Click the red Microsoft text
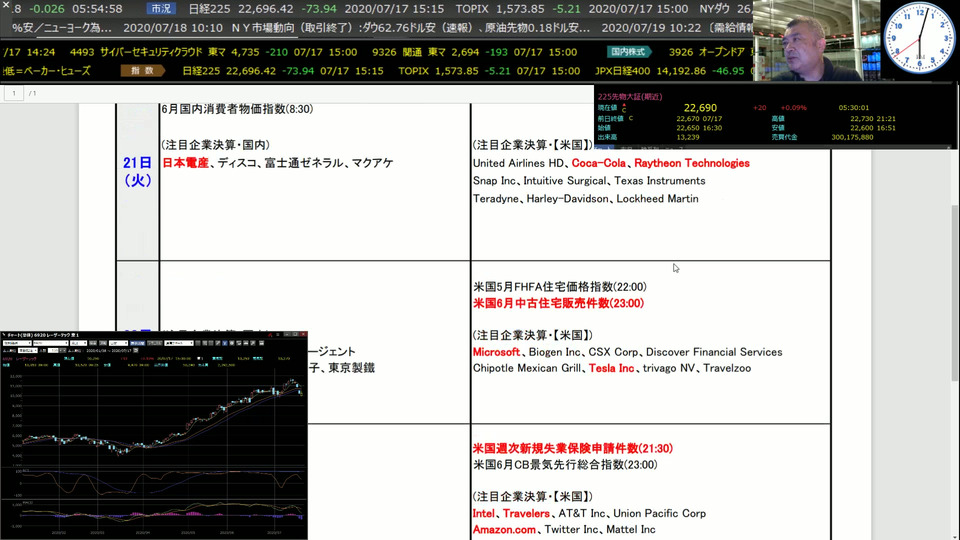This screenshot has width=960, height=540. point(497,352)
